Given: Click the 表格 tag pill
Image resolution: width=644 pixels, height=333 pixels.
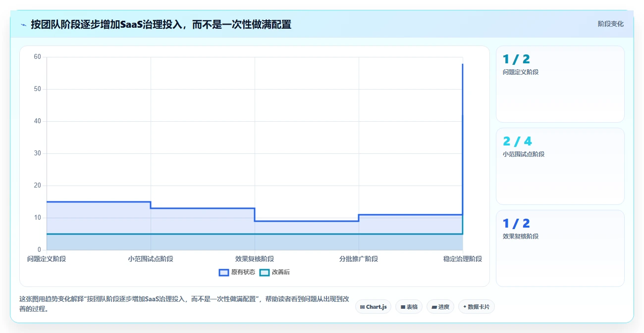Looking at the screenshot, I should tap(409, 307).
